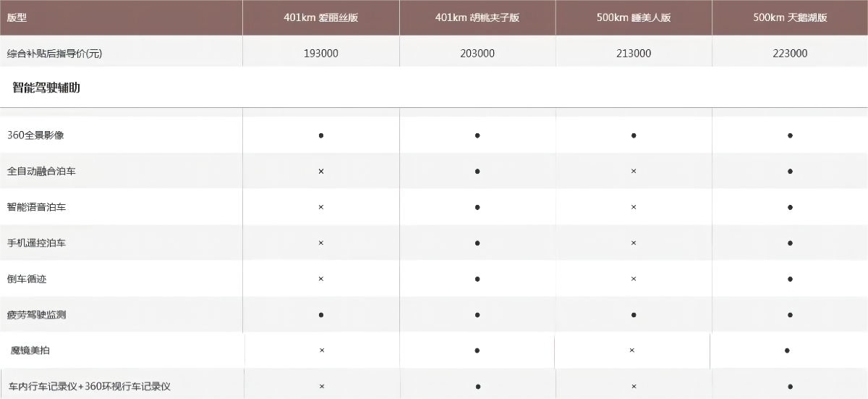
Task: Click the 车内行车记录仪 row dot under 胡桃夹子版
Action: (x=478, y=387)
